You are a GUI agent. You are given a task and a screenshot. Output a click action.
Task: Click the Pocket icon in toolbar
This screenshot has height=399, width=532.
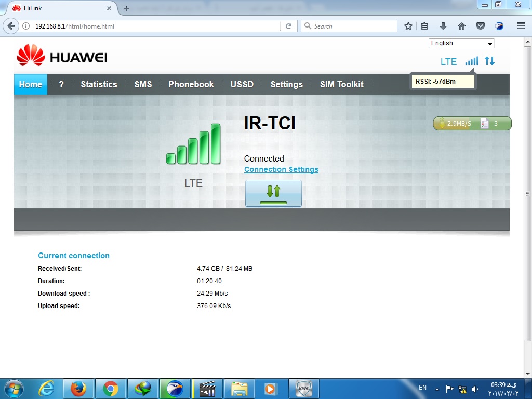pos(481,26)
